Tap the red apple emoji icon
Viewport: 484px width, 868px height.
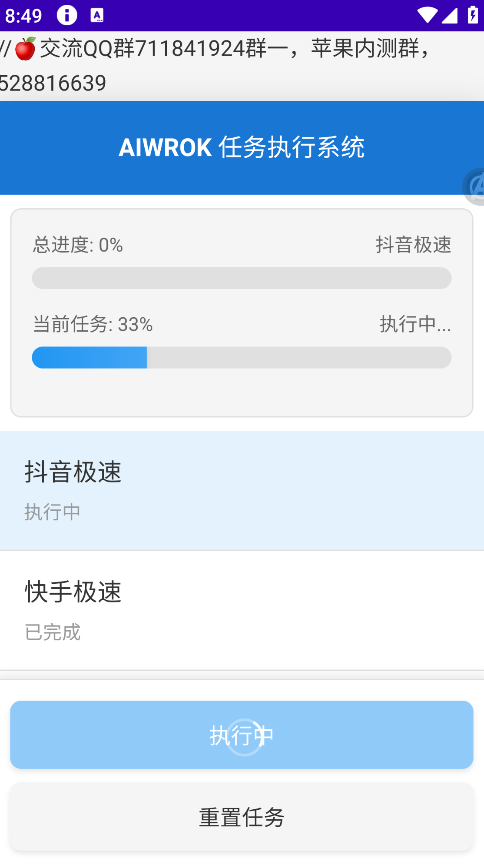coord(25,48)
